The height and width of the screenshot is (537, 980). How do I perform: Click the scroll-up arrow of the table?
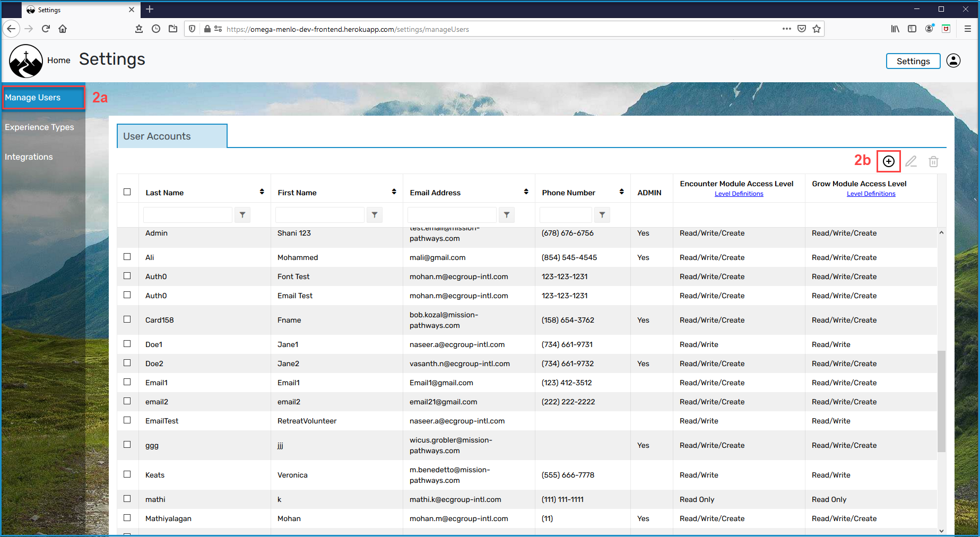pyautogui.click(x=942, y=232)
